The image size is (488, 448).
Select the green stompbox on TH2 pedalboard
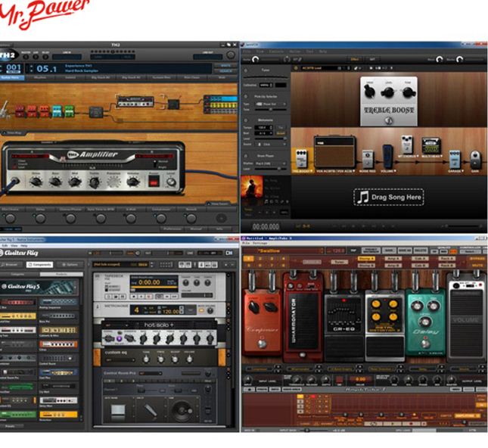[x=69, y=110]
